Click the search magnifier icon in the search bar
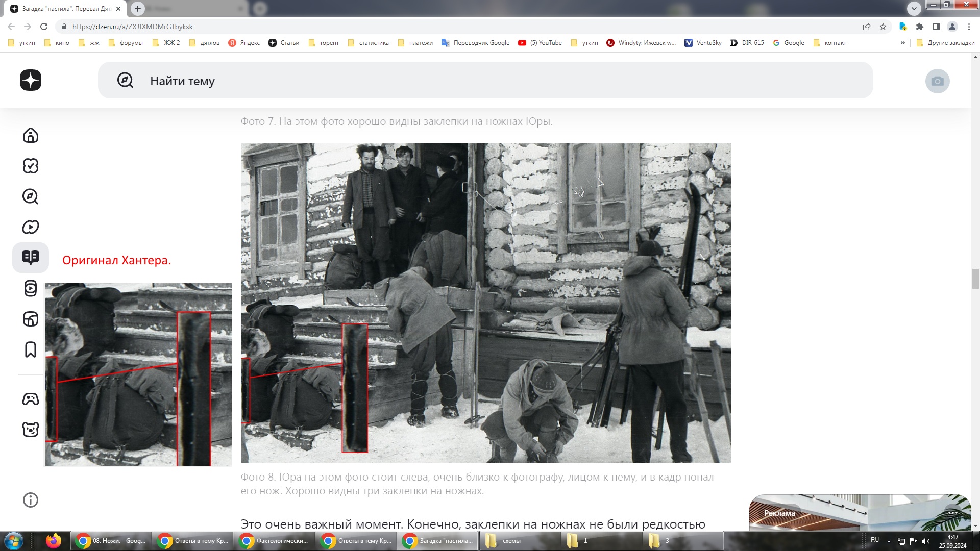980x551 pixels. (125, 80)
